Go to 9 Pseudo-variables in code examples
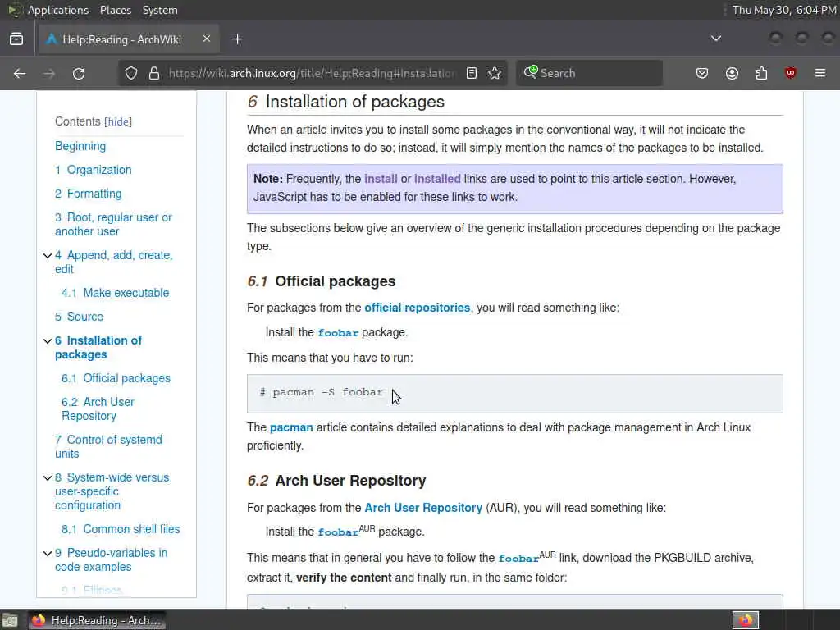 pyautogui.click(x=111, y=559)
